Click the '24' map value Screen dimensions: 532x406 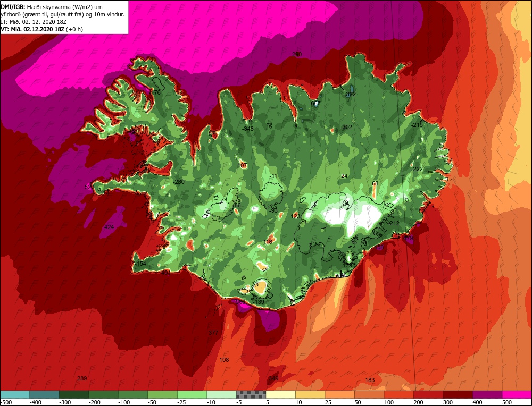click(x=344, y=176)
